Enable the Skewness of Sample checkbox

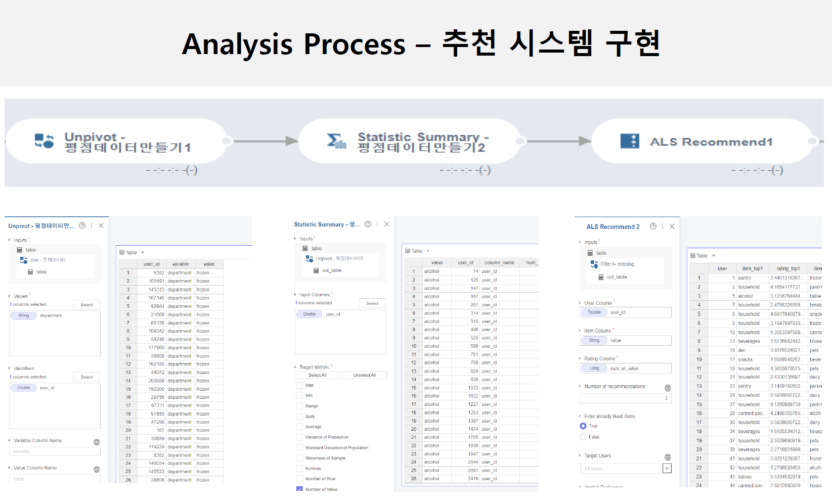(x=299, y=458)
